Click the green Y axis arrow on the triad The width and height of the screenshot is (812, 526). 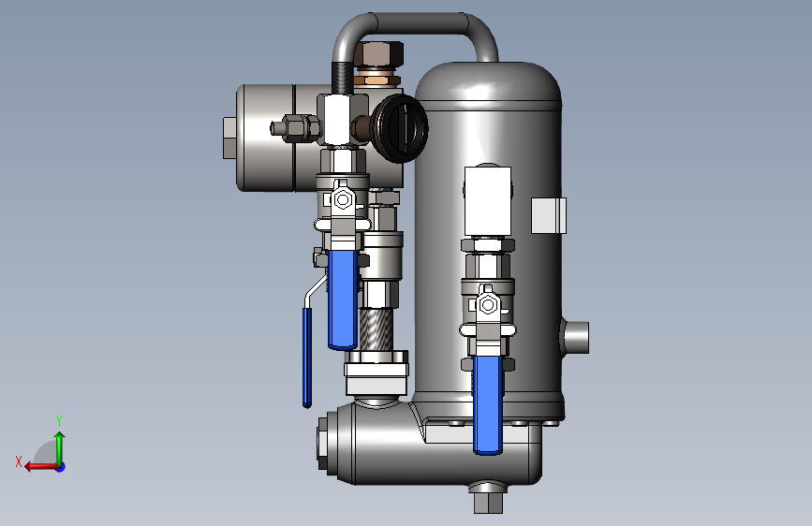tap(60, 448)
